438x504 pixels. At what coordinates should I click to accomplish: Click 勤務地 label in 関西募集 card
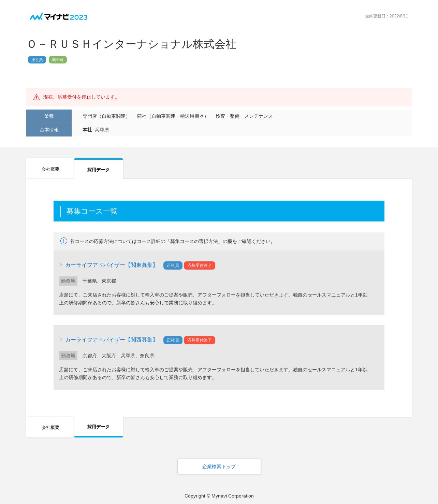pos(68,356)
